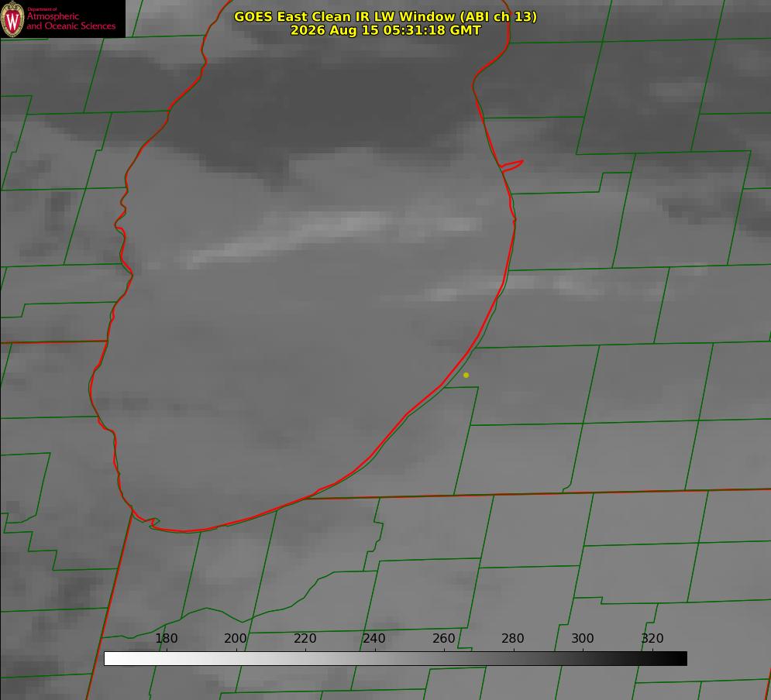Click the 'GOES East Clean IR LW Window (ABI ch 13)' title
Screen dimensions: 771x700
tap(386, 16)
